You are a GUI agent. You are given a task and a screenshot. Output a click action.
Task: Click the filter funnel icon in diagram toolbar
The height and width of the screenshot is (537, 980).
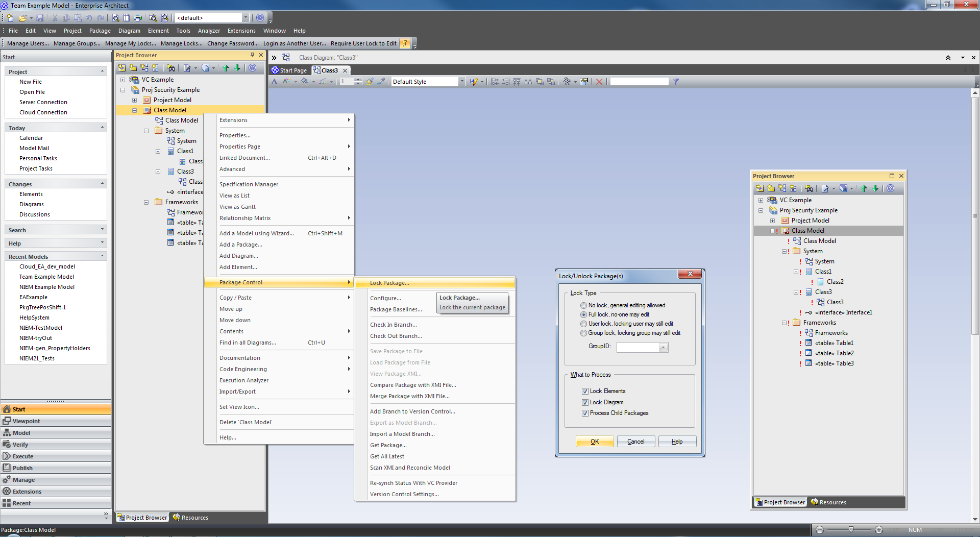click(x=676, y=82)
